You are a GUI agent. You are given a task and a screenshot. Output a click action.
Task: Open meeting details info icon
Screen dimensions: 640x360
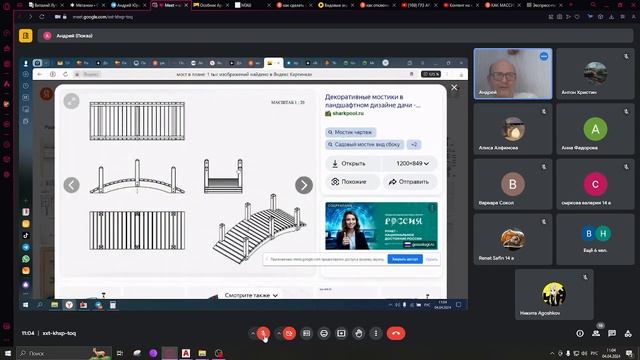[x=580, y=333]
